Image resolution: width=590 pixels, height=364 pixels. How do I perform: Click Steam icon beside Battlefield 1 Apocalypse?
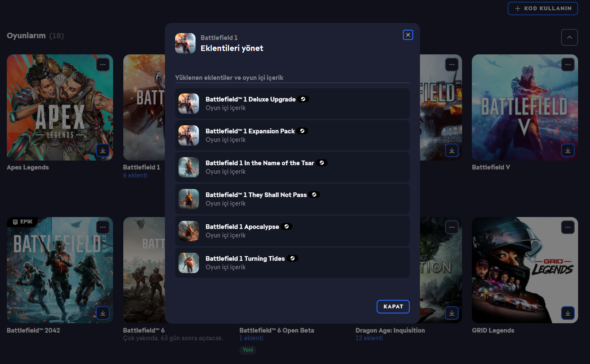click(287, 226)
